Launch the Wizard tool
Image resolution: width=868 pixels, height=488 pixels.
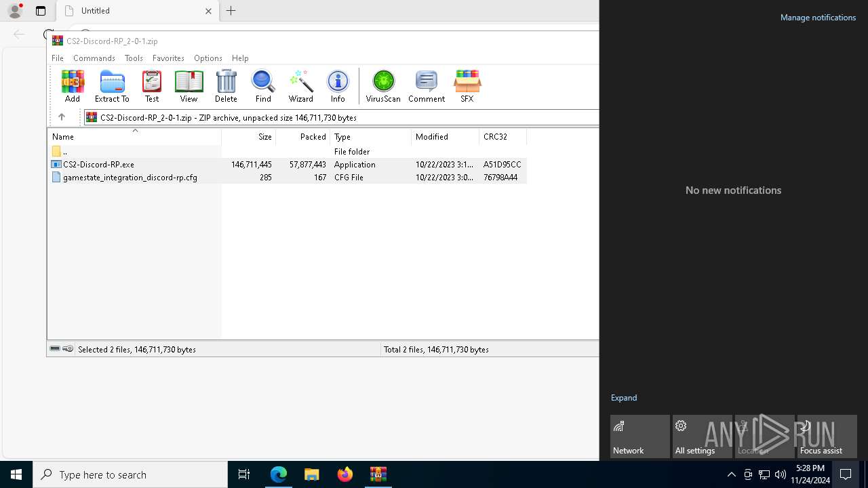tap(300, 86)
